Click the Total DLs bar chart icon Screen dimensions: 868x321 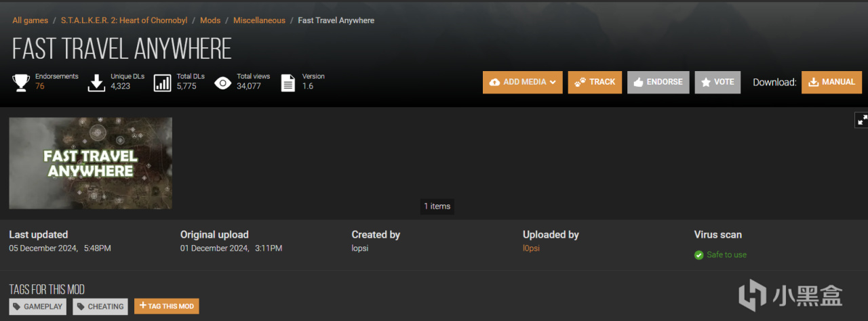click(x=163, y=83)
